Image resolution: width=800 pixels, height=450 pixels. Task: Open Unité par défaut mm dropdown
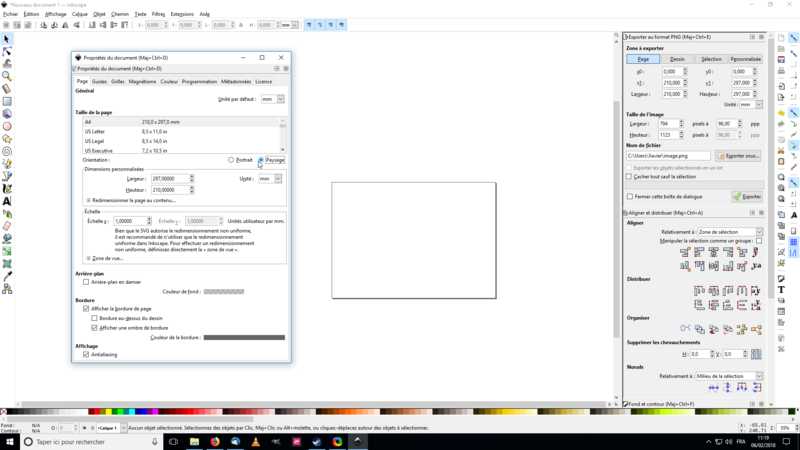[x=272, y=99]
